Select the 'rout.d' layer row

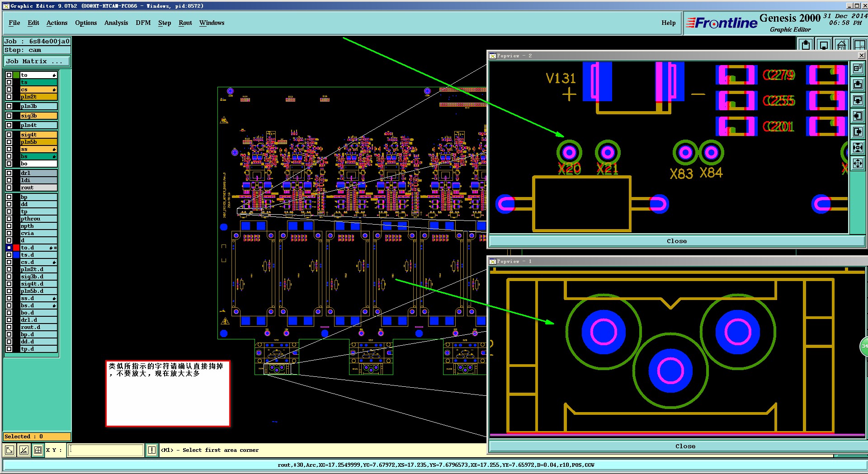(38, 327)
